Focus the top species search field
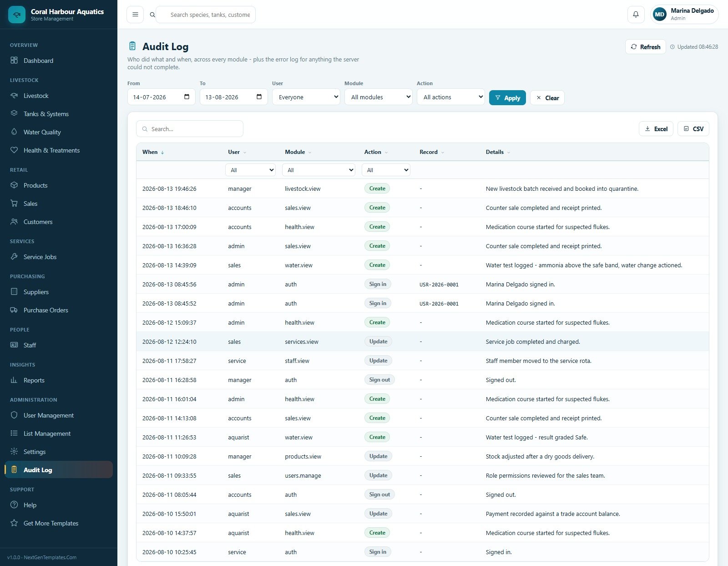728x566 pixels. coord(206,15)
